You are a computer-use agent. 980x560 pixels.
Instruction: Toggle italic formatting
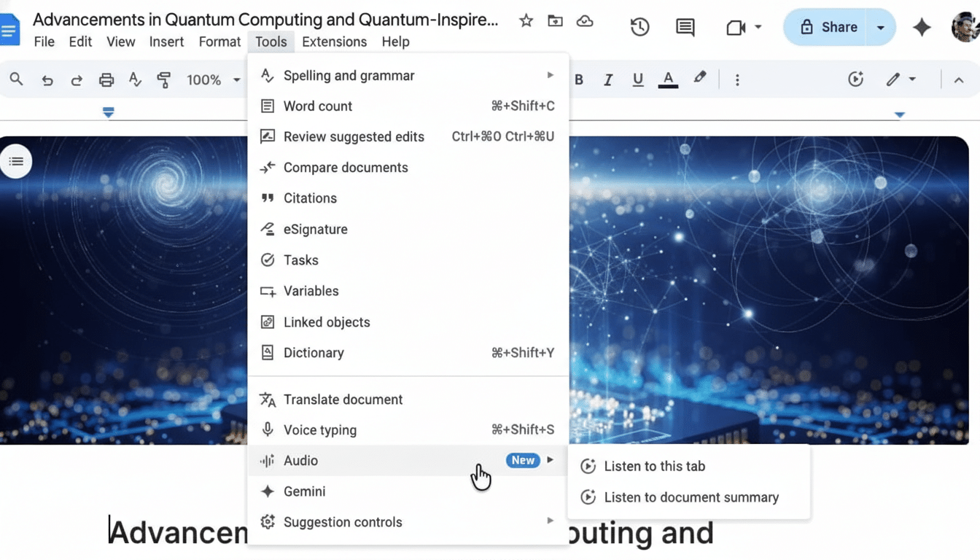pos(608,79)
